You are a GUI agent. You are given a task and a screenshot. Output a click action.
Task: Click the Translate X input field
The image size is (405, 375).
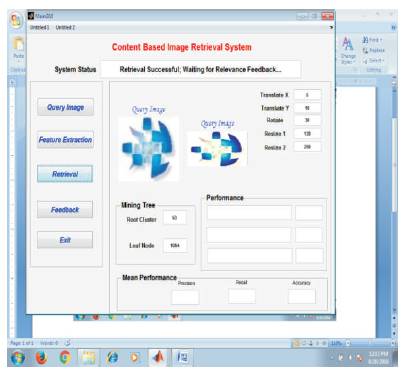(x=307, y=95)
